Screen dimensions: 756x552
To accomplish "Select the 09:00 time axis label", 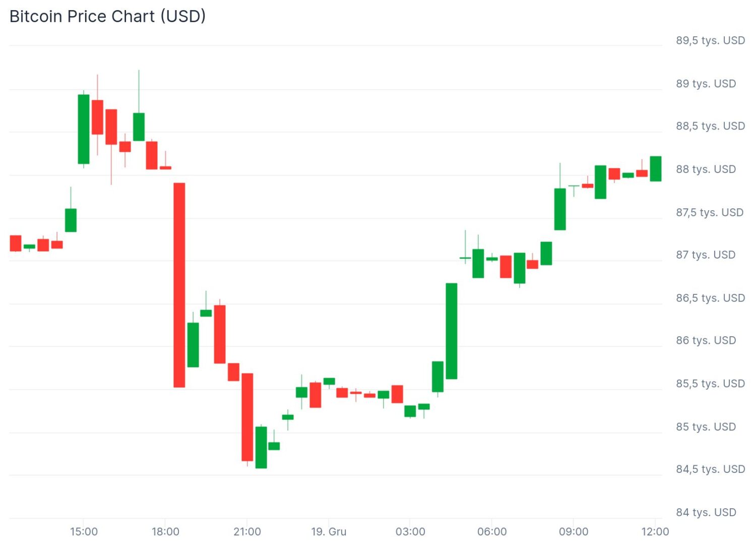I will click(x=574, y=531).
